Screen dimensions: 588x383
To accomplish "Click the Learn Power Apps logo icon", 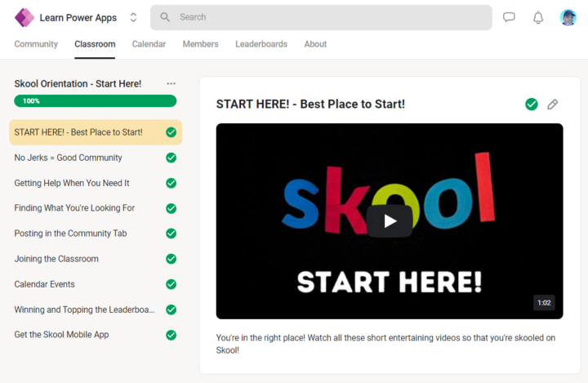I will coord(24,17).
